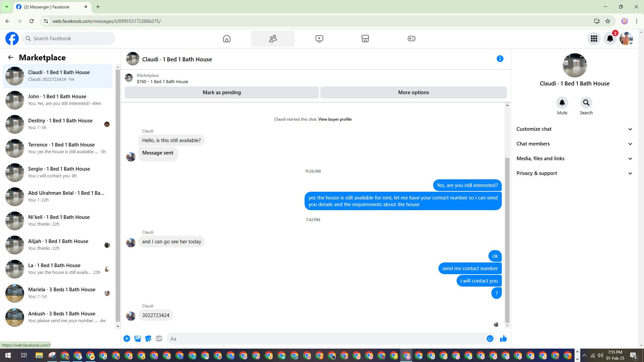Viewport: 644px width, 362px height.
Task: Open the Marketplace store icon
Action: pos(365,39)
